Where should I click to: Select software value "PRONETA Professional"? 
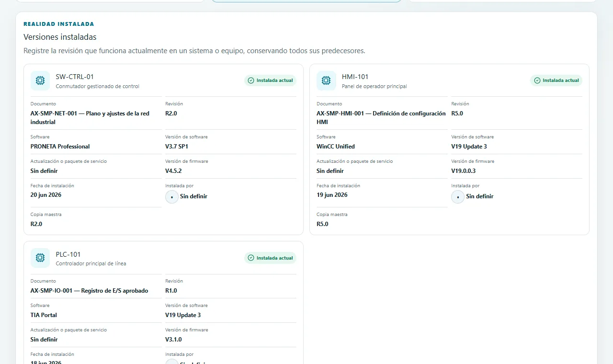(60, 147)
